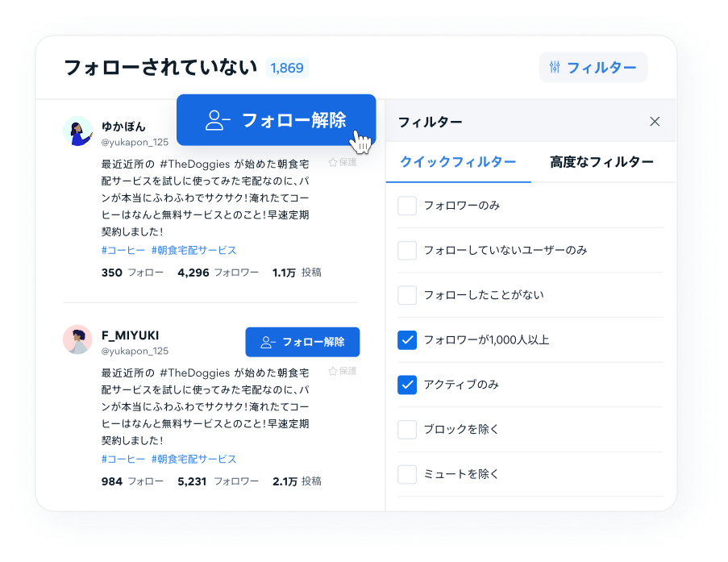Unfollow F_MIYUKI with フォロー解除 button
Screen dimensions: 728x562
pyautogui.click(x=302, y=342)
